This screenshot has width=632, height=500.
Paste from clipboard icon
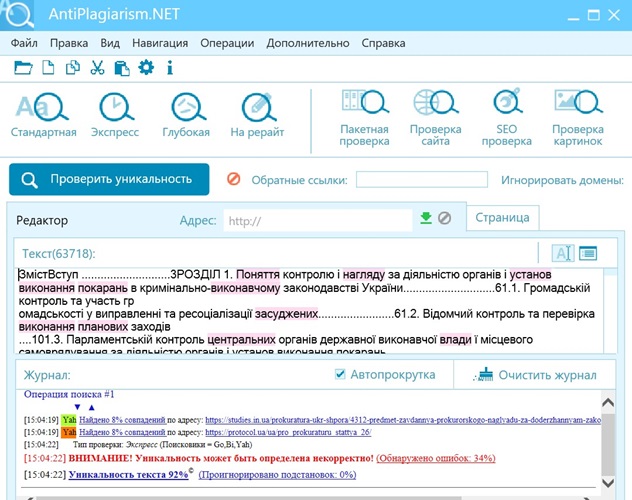pyautogui.click(x=122, y=68)
